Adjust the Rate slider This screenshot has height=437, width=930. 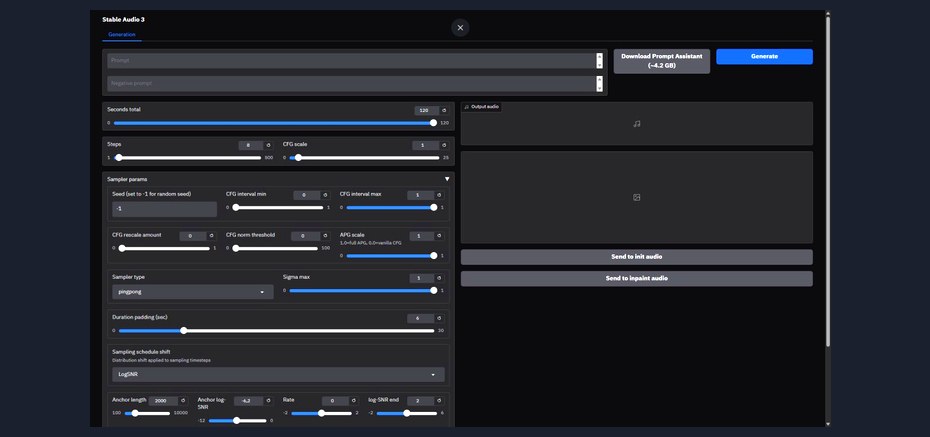click(322, 413)
